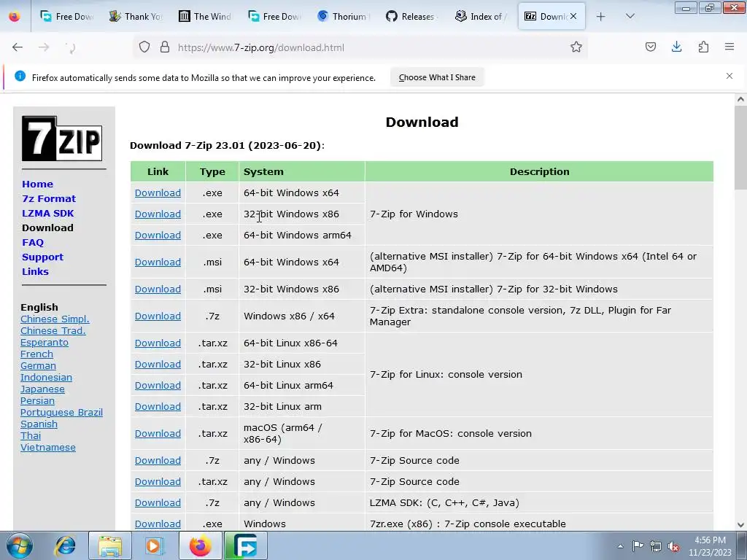This screenshot has height=560, width=747.
Task: Download LZMA SDK .7z archive
Action: [158, 503]
